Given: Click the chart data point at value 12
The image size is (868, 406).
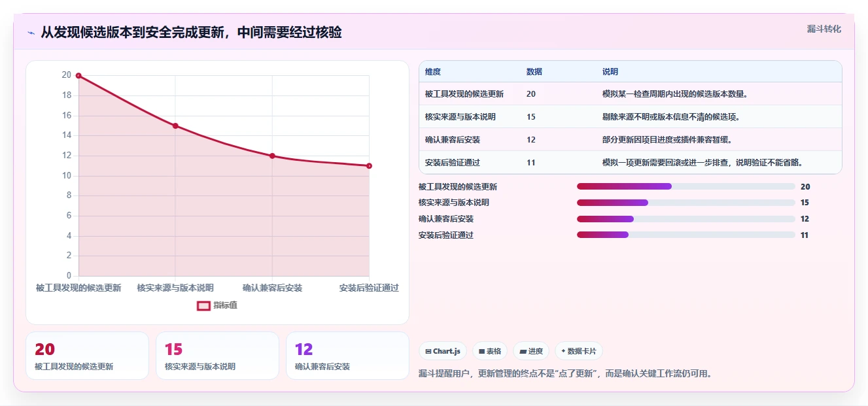Looking at the screenshot, I should [272, 156].
